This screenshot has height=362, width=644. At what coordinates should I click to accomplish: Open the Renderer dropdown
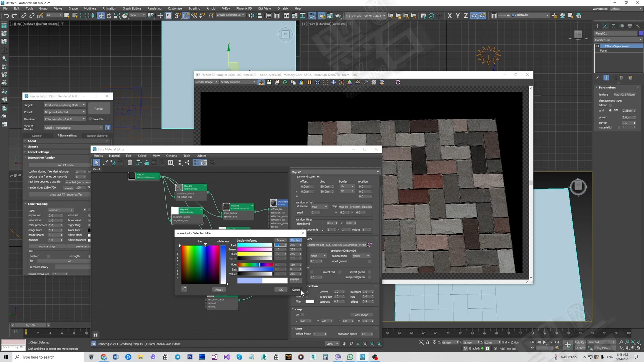(x=65, y=119)
